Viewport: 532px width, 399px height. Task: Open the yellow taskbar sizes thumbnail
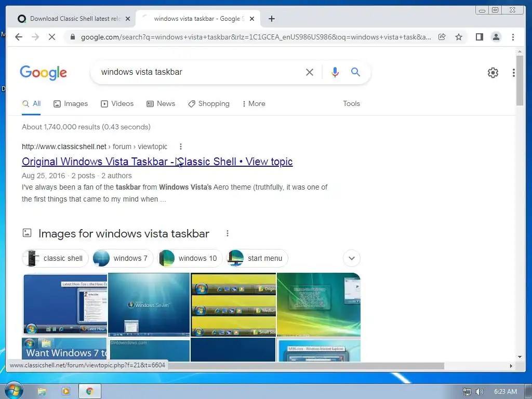(233, 304)
